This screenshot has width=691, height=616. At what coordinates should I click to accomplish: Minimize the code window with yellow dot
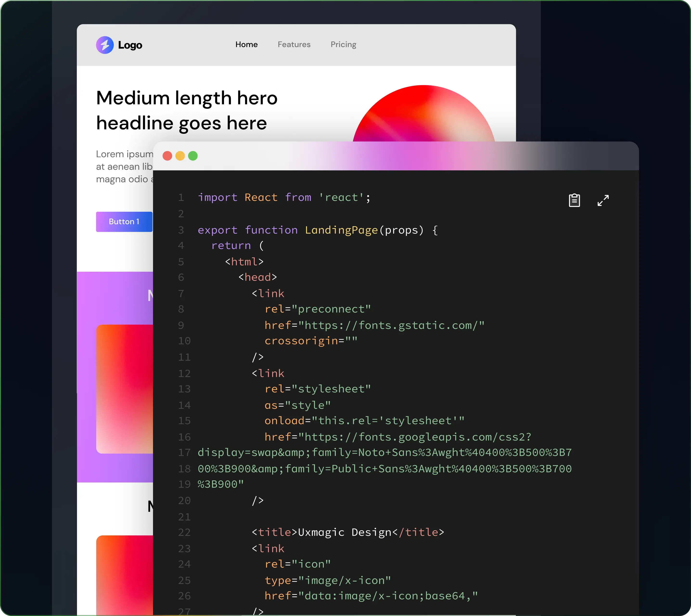180,156
